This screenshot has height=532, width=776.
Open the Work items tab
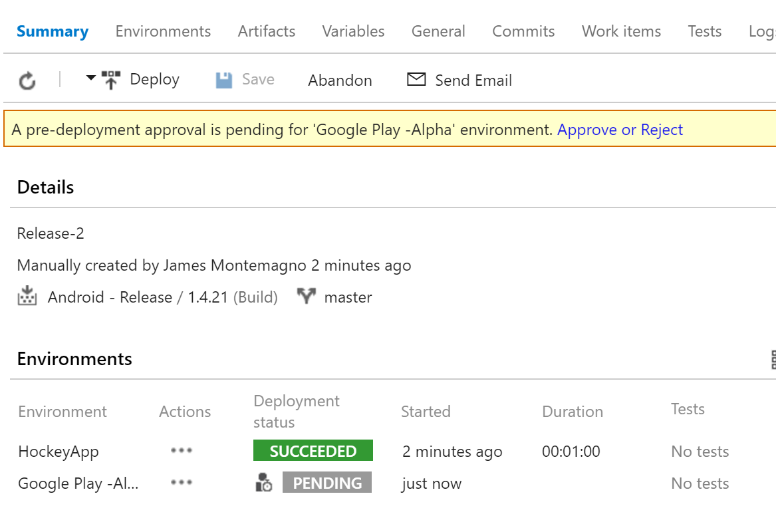pos(621,31)
